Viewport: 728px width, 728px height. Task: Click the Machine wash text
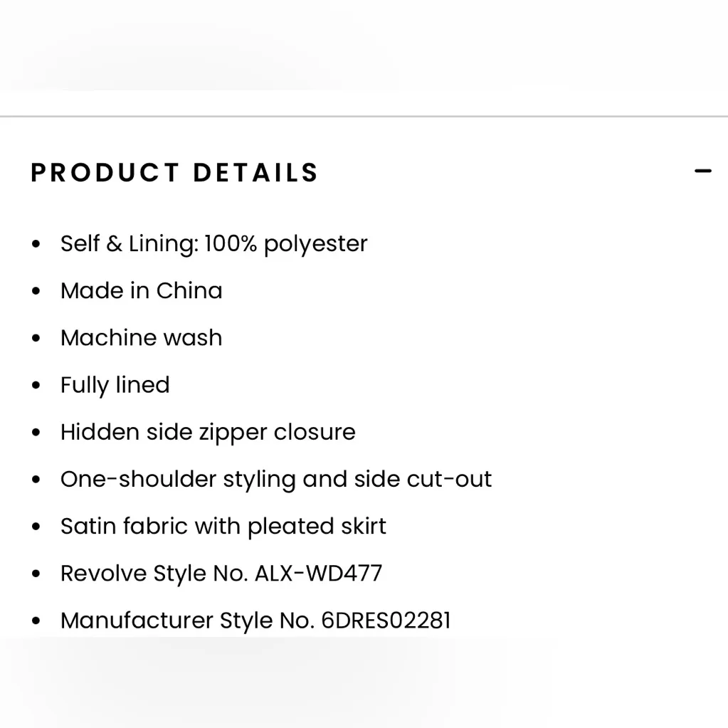[x=141, y=337]
